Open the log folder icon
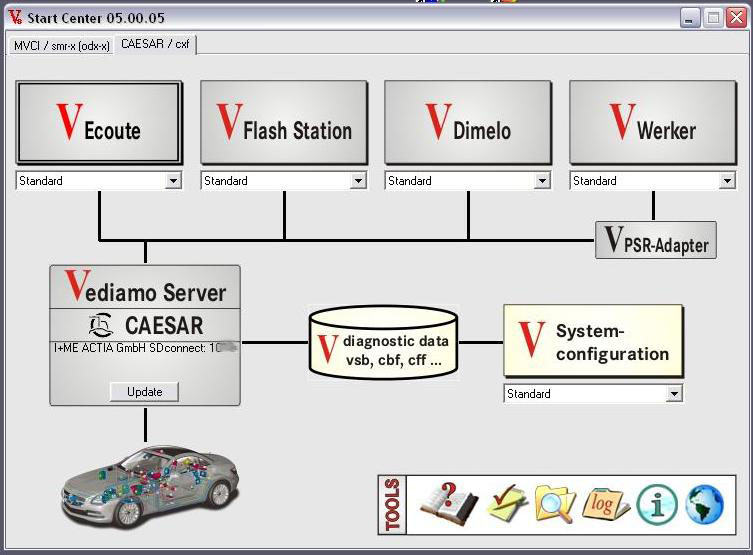 (x=605, y=503)
